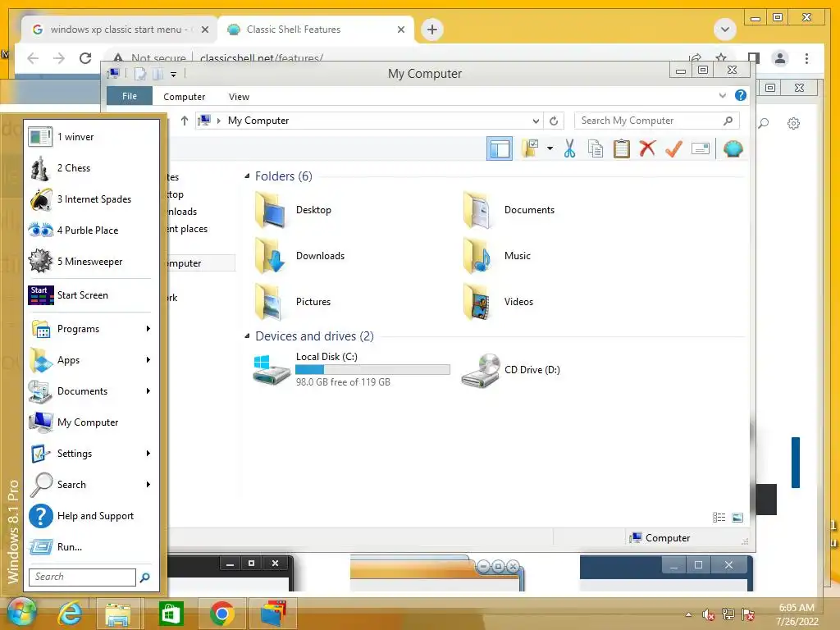The image size is (840, 630).
Task: Click the Paste clipboard icon
Action: [622, 148]
